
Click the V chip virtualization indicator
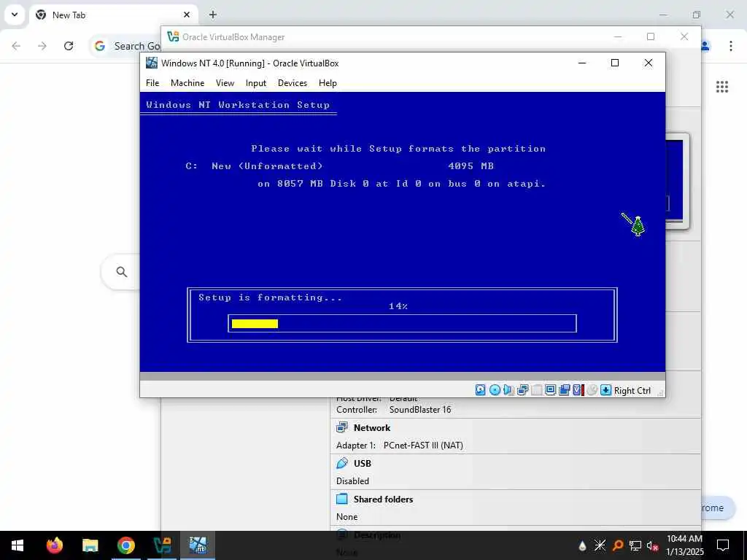(x=578, y=390)
